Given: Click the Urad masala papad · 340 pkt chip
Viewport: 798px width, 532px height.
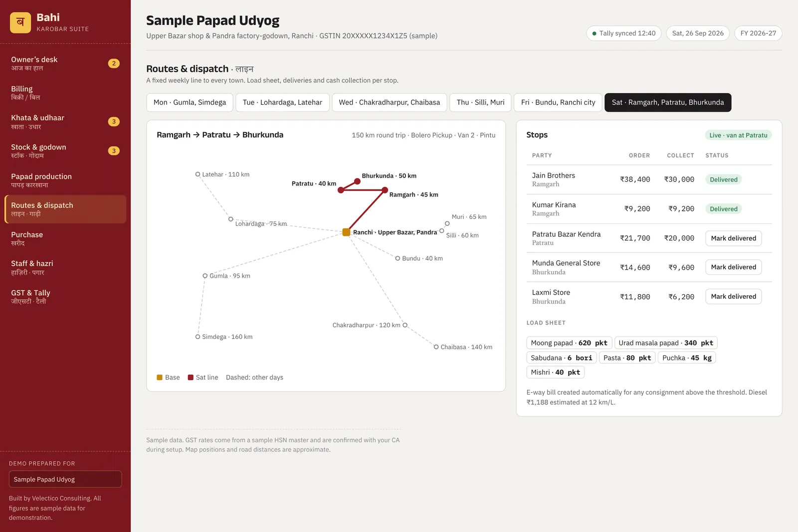Looking at the screenshot, I should [666, 343].
